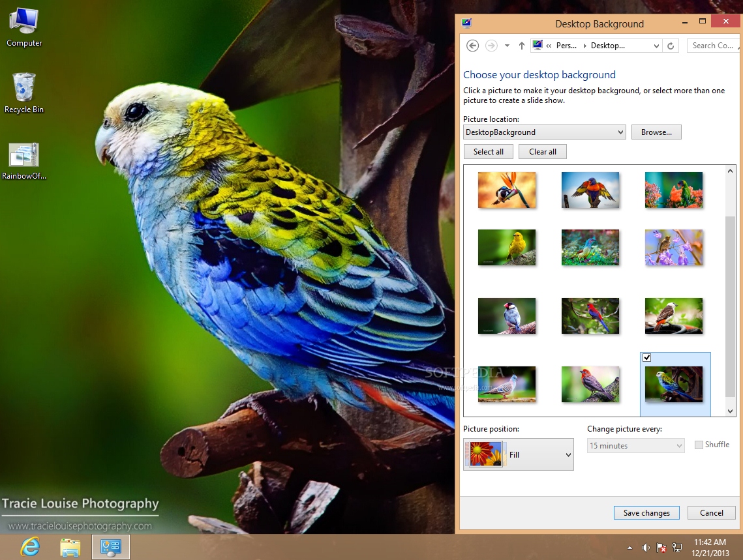The height and width of the screenshot is (560, 743).
Task: Click the Desktop... breadcrumb segment
Action: pos(607,46)
